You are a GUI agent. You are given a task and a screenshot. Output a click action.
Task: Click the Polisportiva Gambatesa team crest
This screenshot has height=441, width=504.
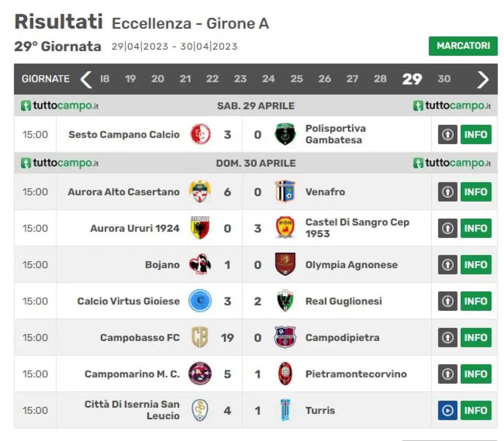tap(285, 134)
